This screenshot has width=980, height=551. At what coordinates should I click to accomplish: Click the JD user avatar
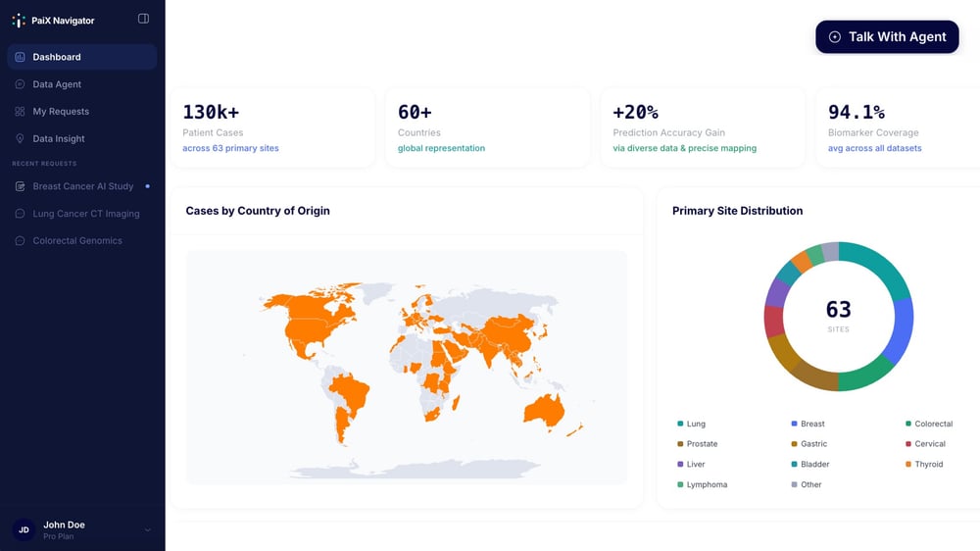pyautogui.click(x=24, y=530)
